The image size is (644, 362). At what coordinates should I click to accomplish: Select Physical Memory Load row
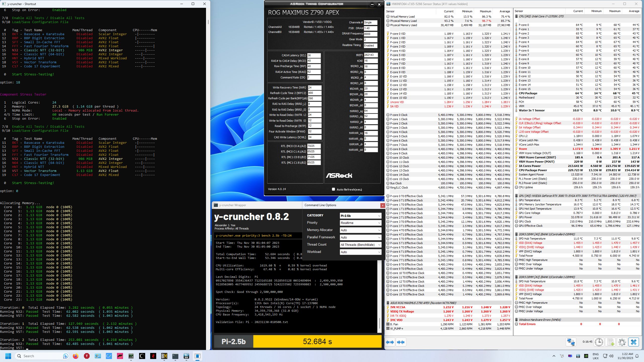point(449,21)
